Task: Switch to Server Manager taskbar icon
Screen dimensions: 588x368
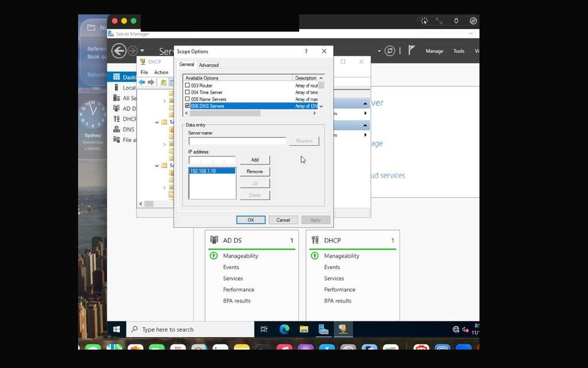Action: click(323, 329)
